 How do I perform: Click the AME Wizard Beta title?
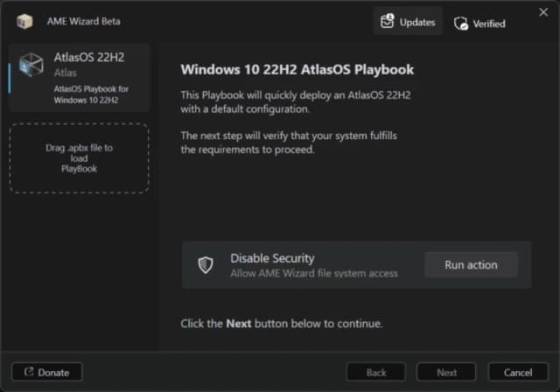click(x=84, y=21)
